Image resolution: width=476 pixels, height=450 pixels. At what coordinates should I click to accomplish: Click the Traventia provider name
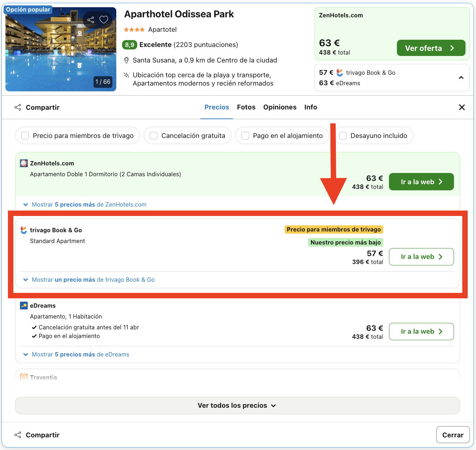(43, 377)
